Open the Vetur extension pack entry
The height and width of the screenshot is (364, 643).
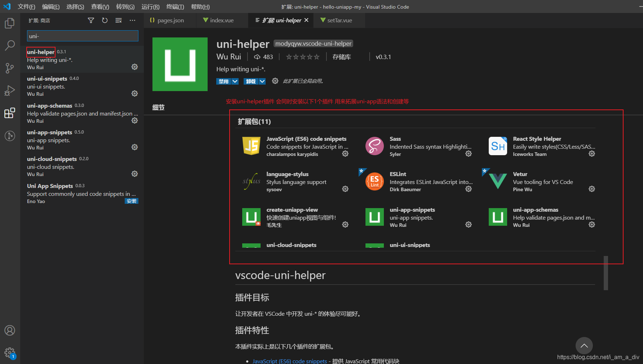pos(538,181)
